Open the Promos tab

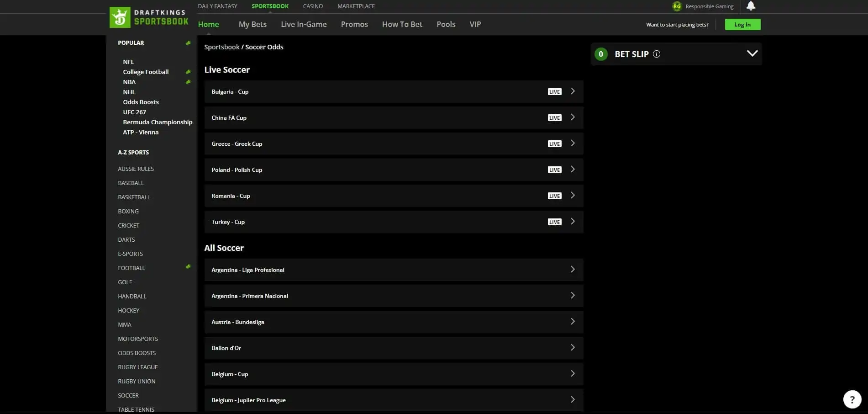click(354, 24)
